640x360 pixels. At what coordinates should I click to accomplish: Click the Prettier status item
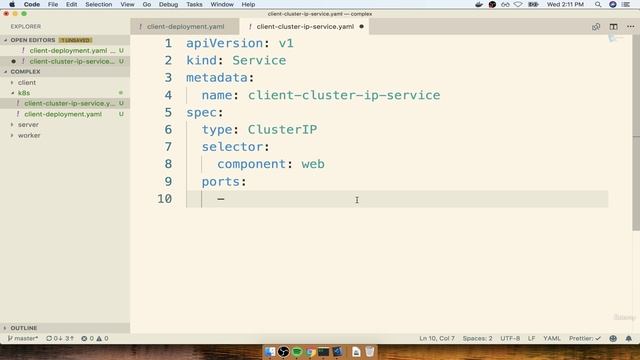(x=585, y=338)
